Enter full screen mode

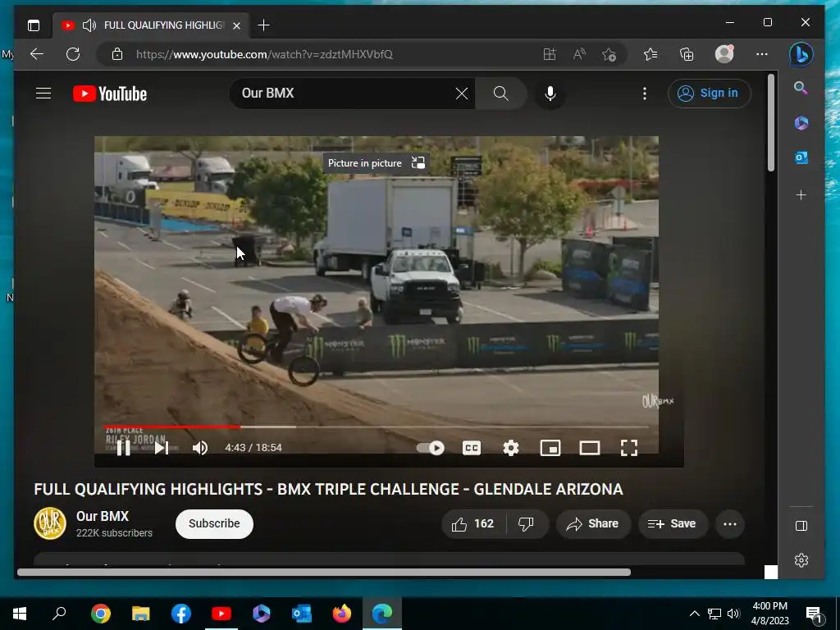(x=629, y=447)
